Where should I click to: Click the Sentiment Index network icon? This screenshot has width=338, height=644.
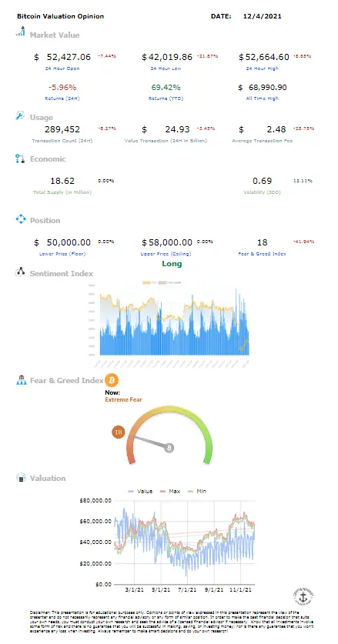(21, 272)
